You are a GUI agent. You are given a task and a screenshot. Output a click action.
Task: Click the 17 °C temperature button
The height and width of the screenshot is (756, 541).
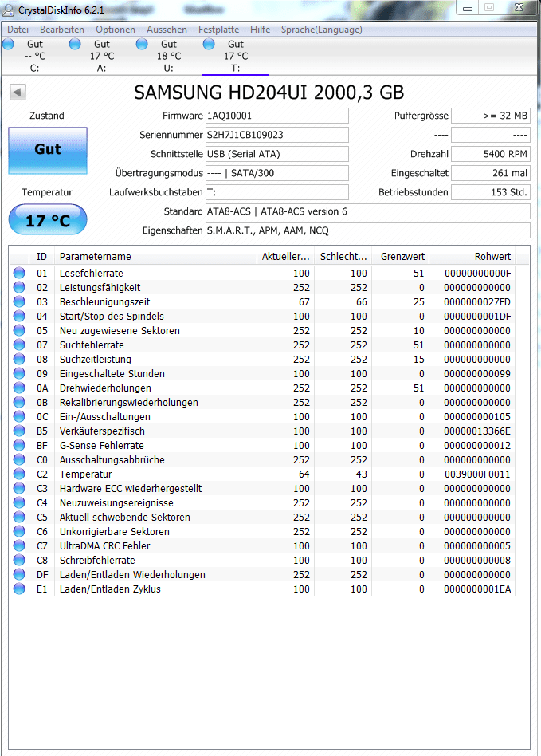48,220
